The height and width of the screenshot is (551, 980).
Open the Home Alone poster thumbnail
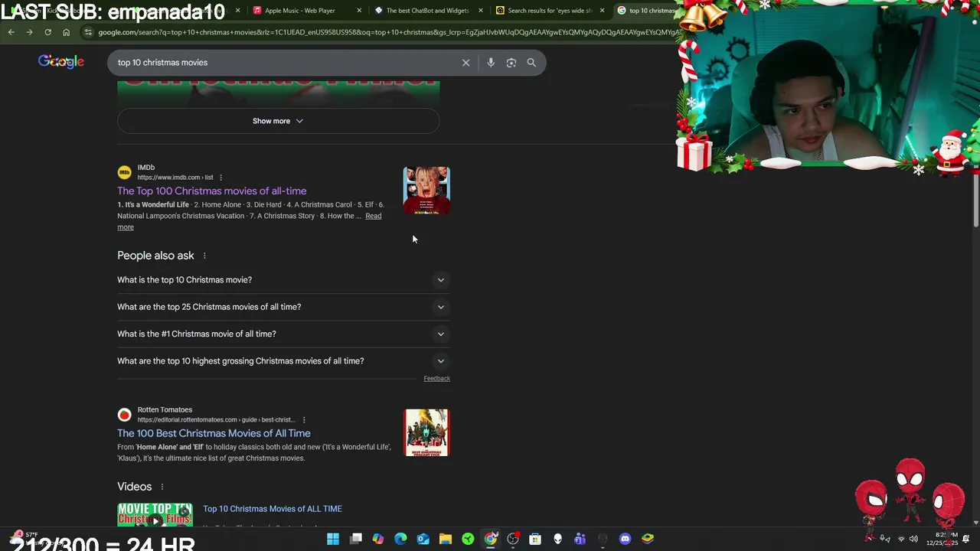point(426,191)
